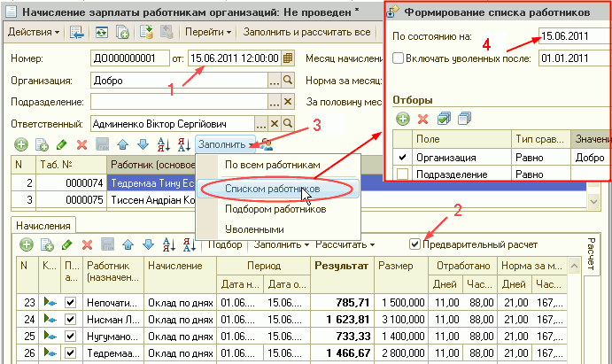Screen dimensions: 612x364
Task: Click magnifier icon of Организация field
Action: pyautogui.click(x=288, y=81)
